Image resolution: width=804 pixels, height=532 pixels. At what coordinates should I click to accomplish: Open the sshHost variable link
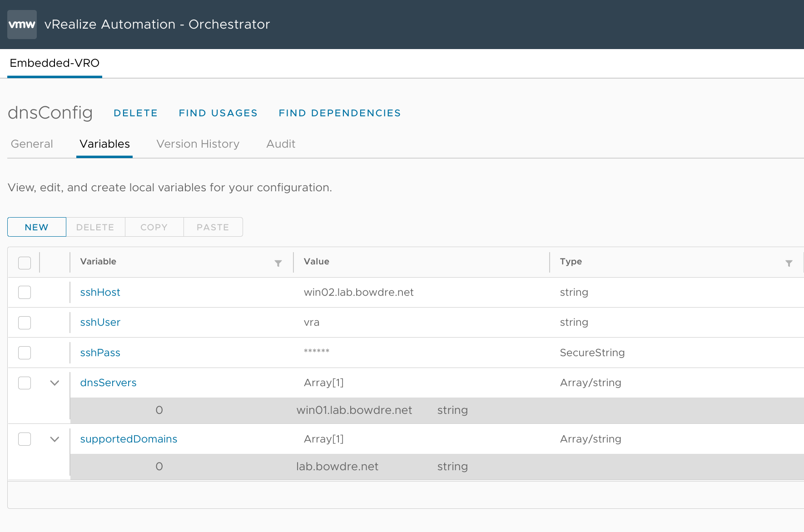100,292
